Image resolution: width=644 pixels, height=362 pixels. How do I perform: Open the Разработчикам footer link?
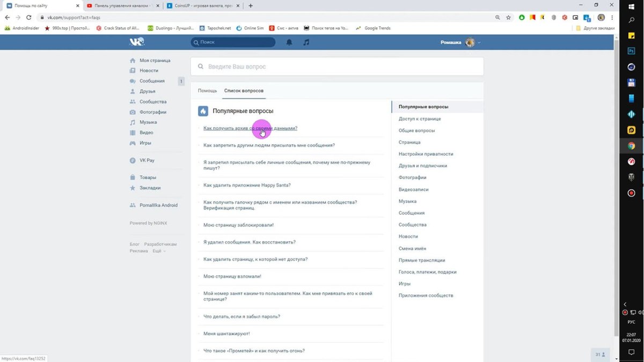160,244
